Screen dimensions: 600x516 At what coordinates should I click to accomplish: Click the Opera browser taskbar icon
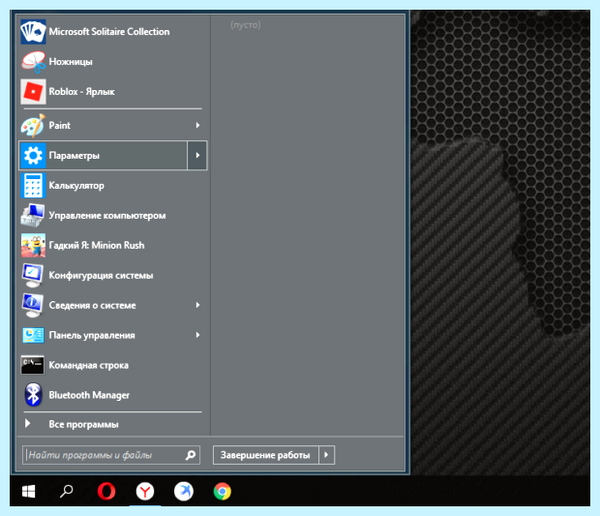[106, 492]
